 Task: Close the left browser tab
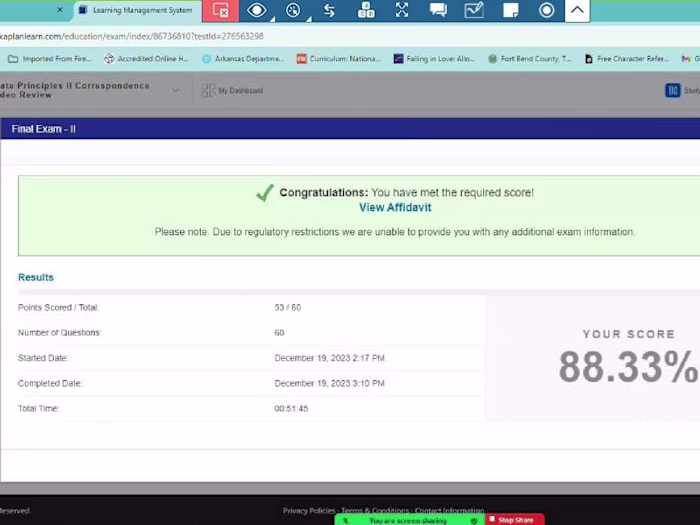(60, 9)
